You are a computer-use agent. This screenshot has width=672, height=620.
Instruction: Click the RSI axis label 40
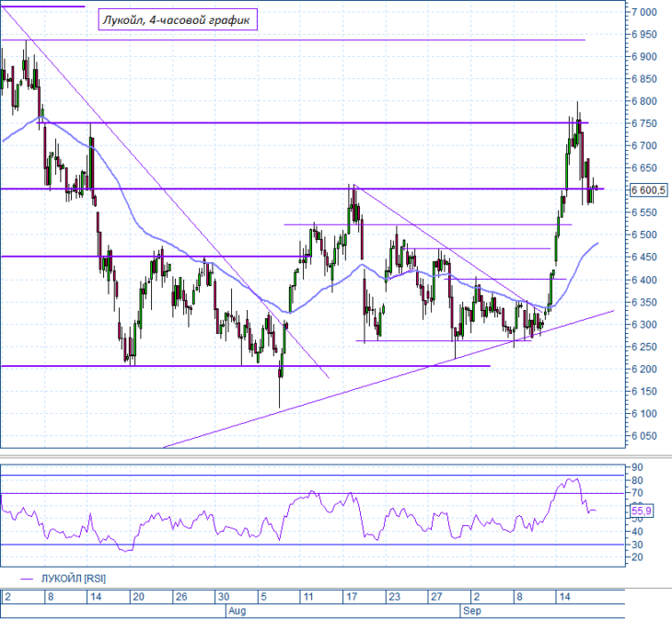(x=637, y=532)
